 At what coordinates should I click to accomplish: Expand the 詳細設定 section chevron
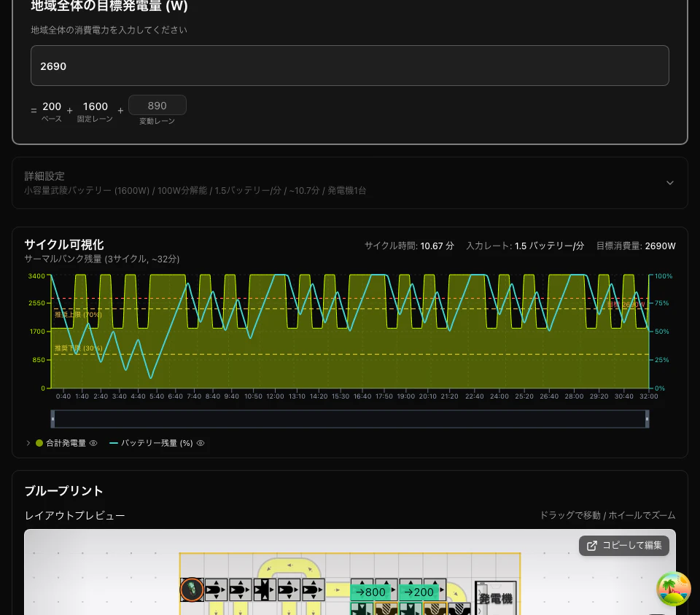pyautogui.click(x=669, y=183)
